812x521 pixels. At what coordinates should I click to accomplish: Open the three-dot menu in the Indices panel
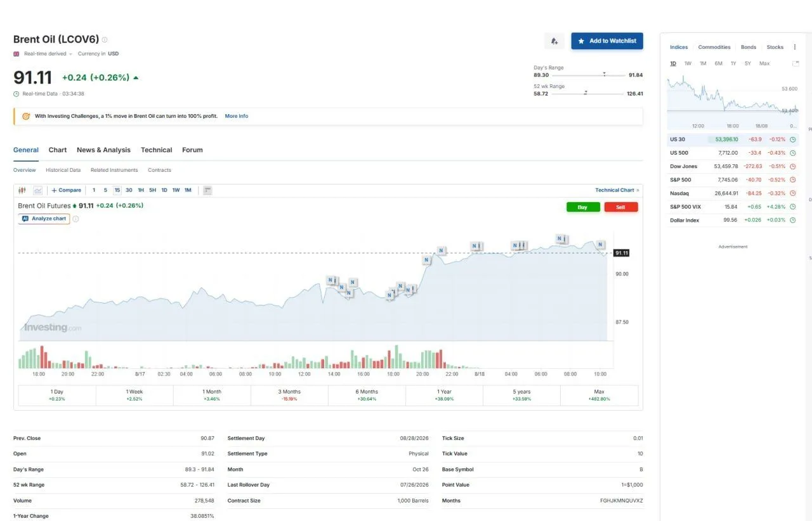coord(795,47)
